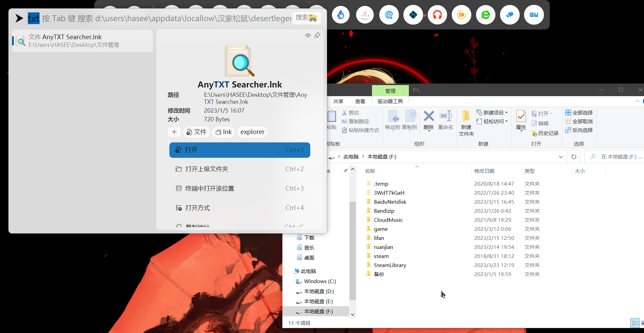The width and height of the screenshot is (644, 333).
Task: Switch view mode with status bar list icon
Action: 635,323
